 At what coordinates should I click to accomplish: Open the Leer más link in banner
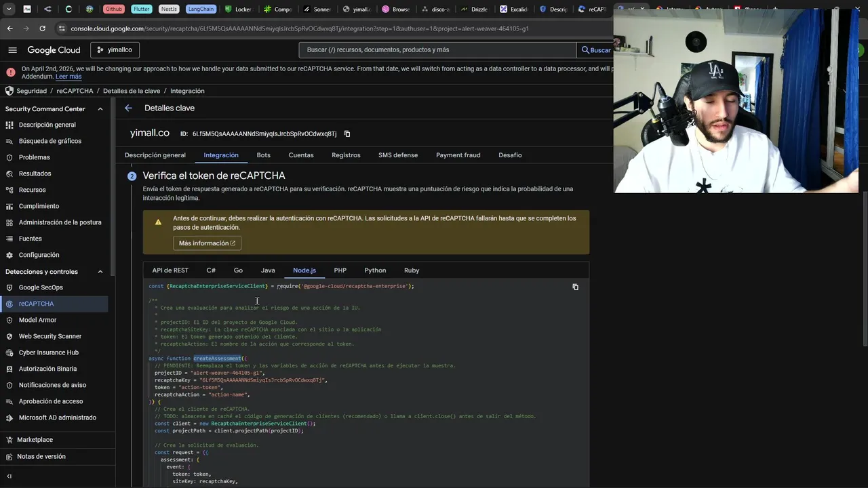(68, 77)
